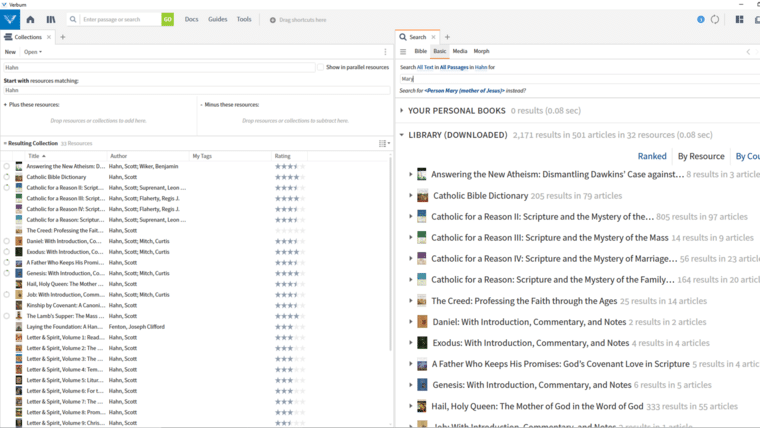This screenshot has height=428, width=760.
Task: Open the Guides menu
Action: pos(218,19)
